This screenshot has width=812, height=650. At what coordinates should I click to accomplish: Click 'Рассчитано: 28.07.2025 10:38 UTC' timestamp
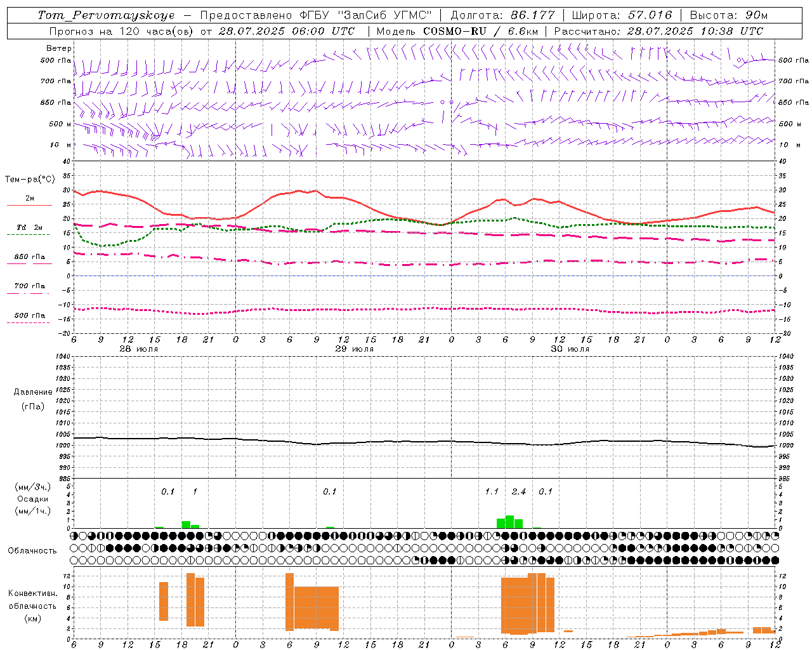(x=658, y=31)
